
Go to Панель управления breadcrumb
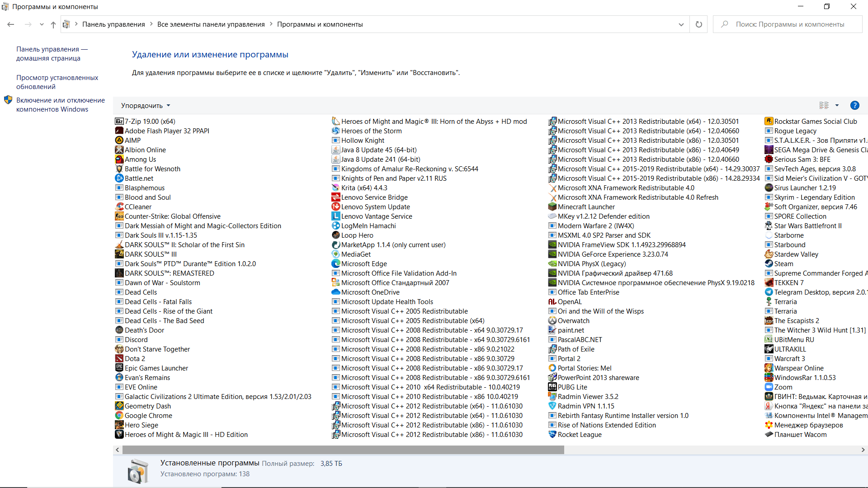pos(113,24)
